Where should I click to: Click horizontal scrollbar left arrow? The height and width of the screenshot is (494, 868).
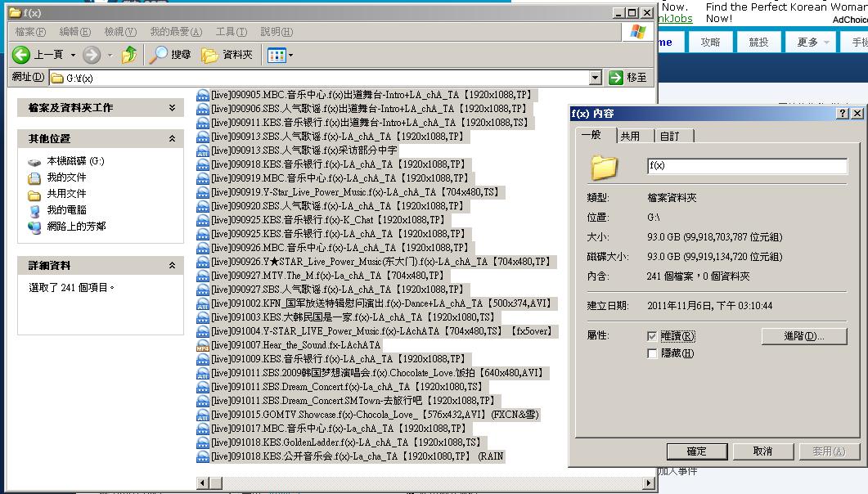click(x=203, y=483)
